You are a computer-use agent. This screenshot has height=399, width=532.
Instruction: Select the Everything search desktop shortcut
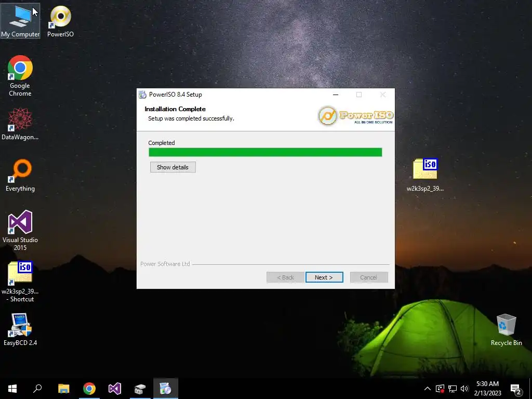[20, 176]
